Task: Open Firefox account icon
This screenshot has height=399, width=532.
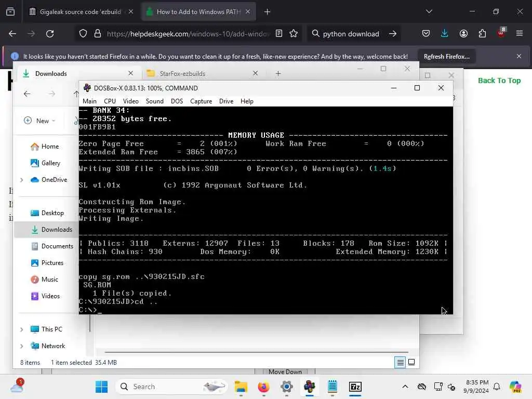Action: pos(463,34)
